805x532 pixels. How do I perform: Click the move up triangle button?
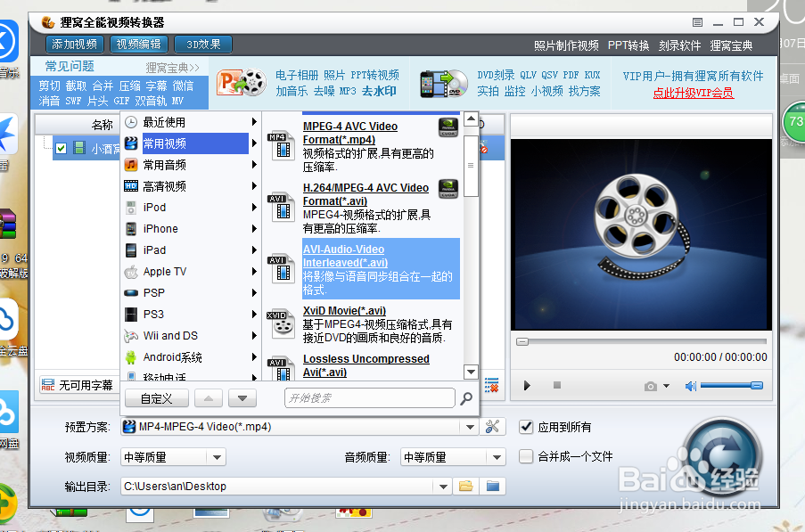pyautogui.click(x=209, y=398)
